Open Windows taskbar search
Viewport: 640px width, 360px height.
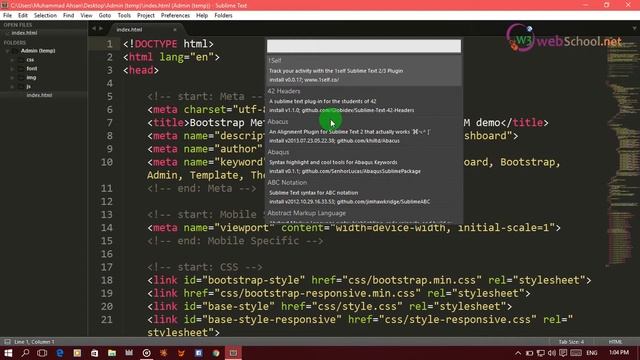[x=25, y=353]
